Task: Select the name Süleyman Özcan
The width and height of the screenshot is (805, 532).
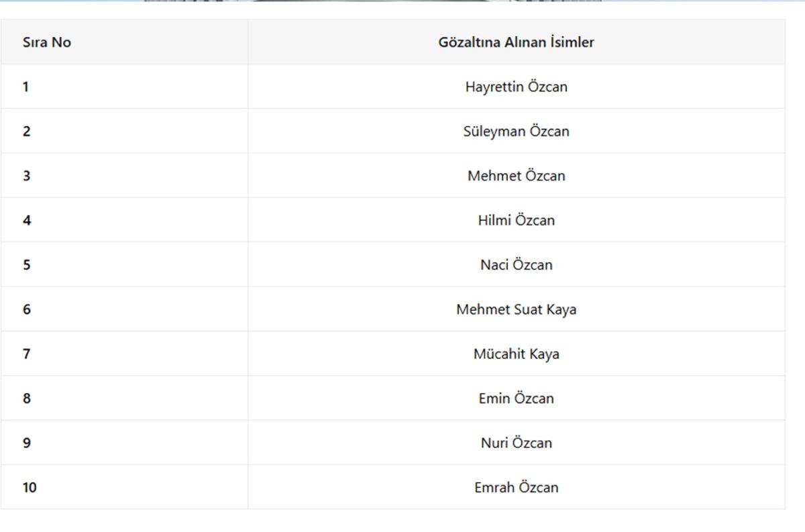Action: [x=516, y=131]
